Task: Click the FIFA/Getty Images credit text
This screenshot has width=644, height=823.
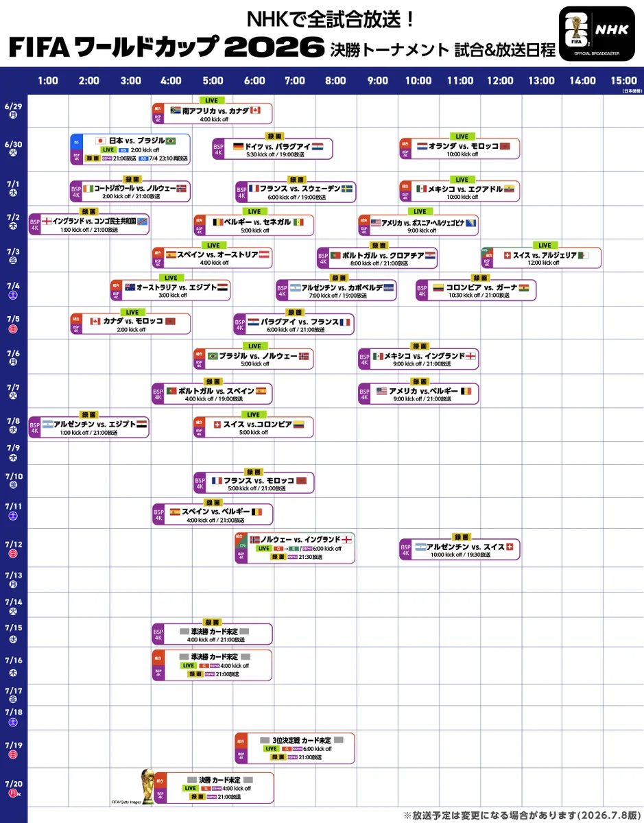Action: (126, 801)
